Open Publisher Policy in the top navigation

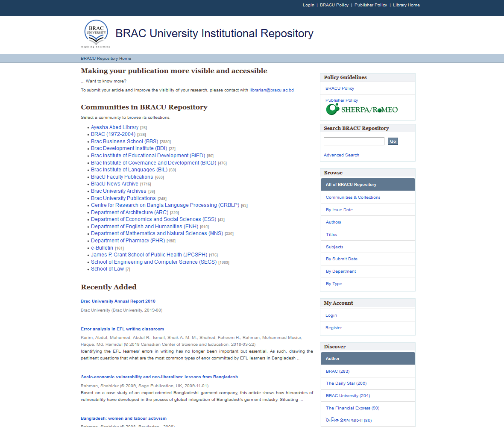[371, 5]
